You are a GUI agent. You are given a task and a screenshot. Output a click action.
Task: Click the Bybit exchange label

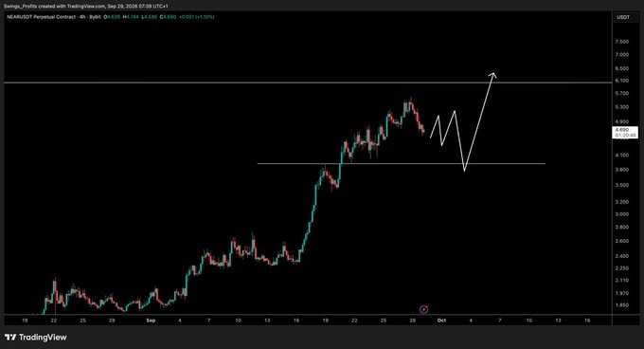click(x=95, y=17)
